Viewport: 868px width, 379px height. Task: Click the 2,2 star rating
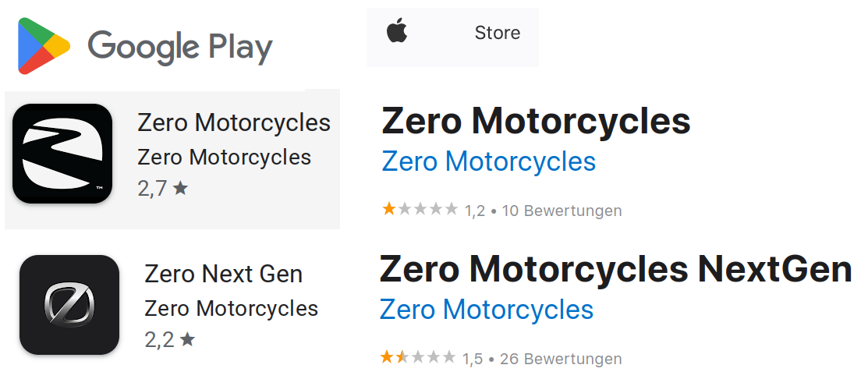pyautogui.click(x=169, y=340)
